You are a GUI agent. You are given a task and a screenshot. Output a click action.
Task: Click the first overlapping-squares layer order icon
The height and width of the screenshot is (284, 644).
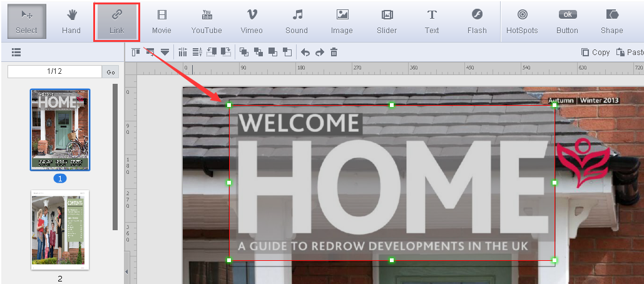click(244, 52)
